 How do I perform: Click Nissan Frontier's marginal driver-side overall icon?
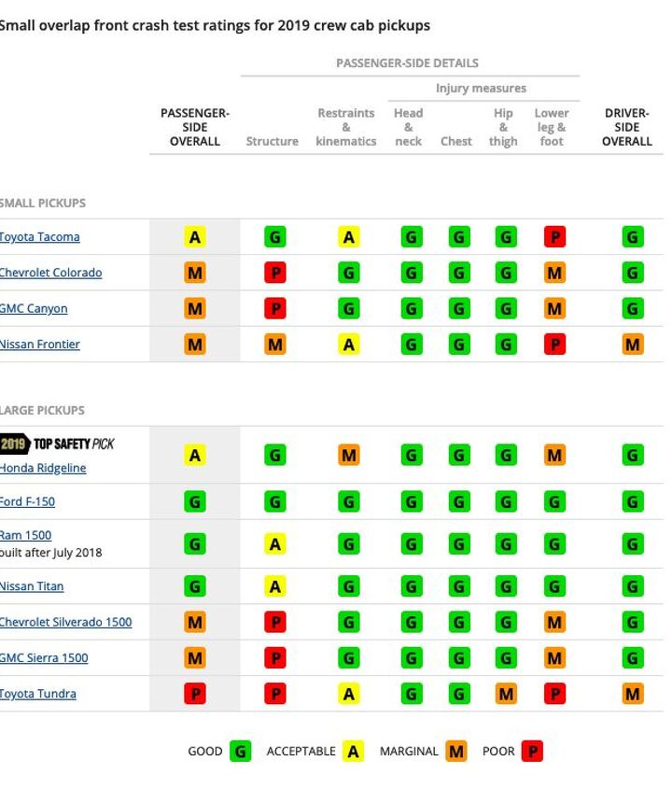pyautogui.click(x=632, y=345)
